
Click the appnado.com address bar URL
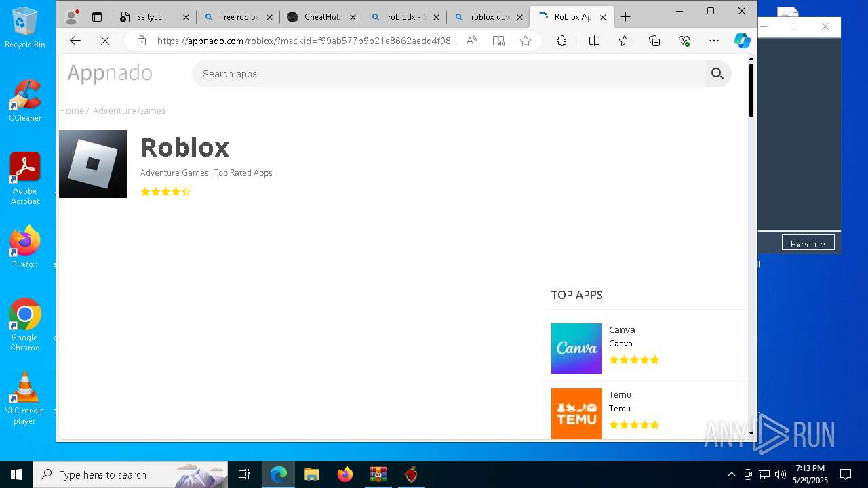307,41
